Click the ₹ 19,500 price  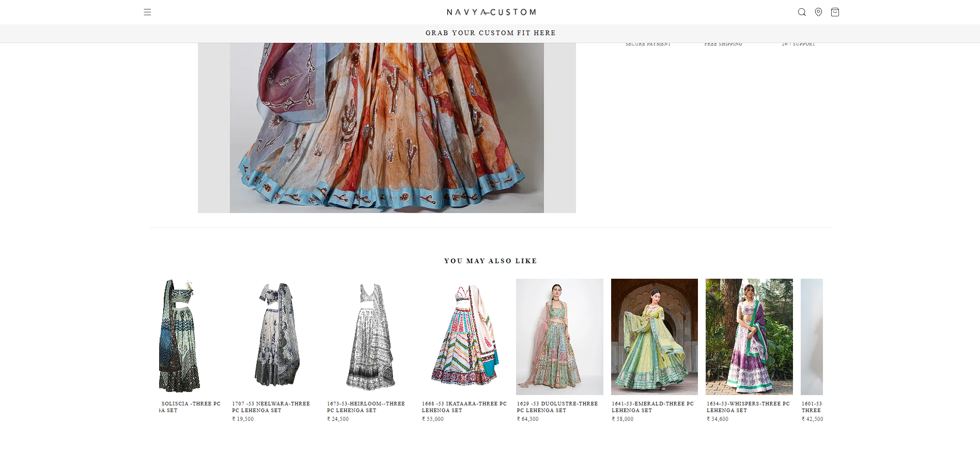(x=243, y=419)
